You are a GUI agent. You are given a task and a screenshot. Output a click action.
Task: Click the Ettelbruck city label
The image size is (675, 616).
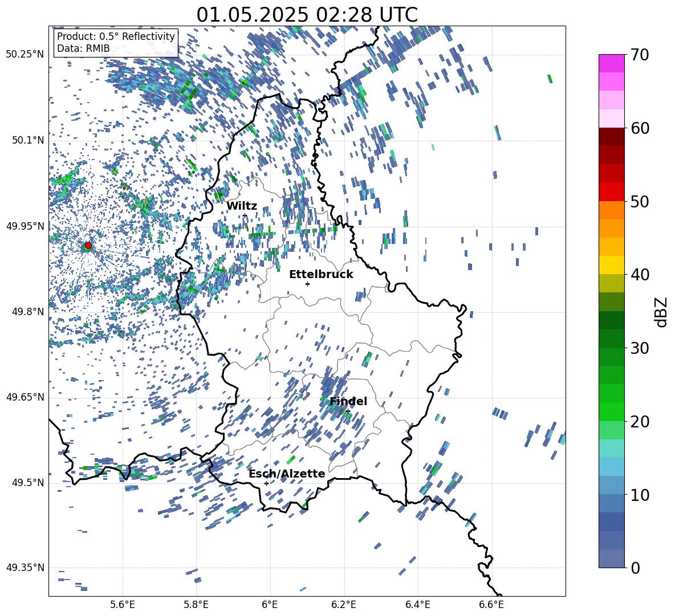pos(321,275)
